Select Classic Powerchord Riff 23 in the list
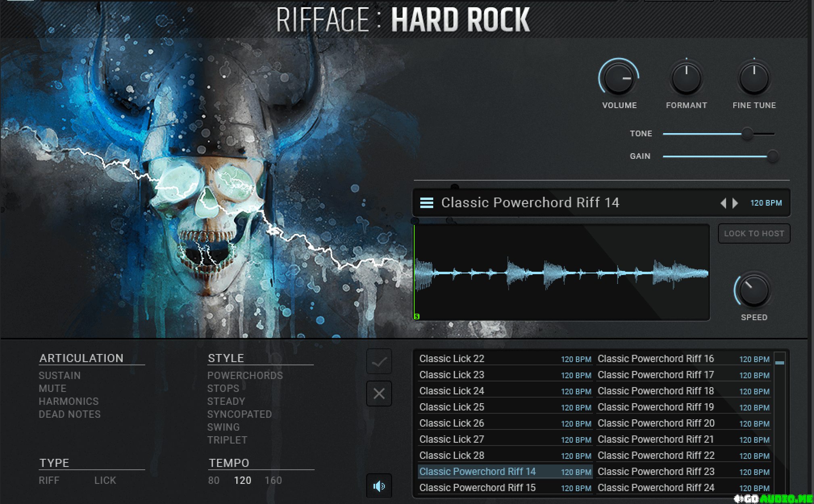Screen dimensions: 814x504 click(x=684, y=471)
